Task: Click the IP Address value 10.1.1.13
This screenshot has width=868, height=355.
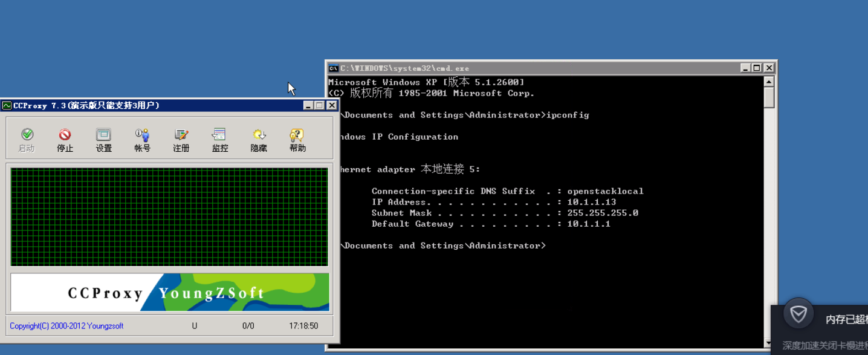Action: [x=592, y=202]
